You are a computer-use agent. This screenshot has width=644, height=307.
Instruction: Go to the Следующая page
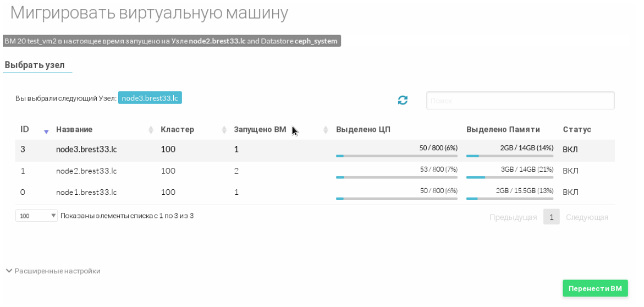point(587,217)
